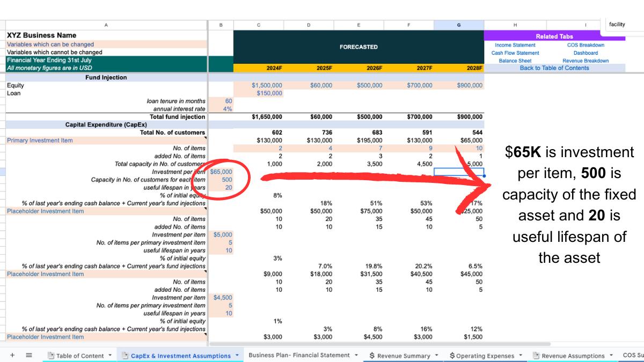Select the 2024F total fund injection $1,650,000
The image size is (644, 362).
click(x=259, y=117)
